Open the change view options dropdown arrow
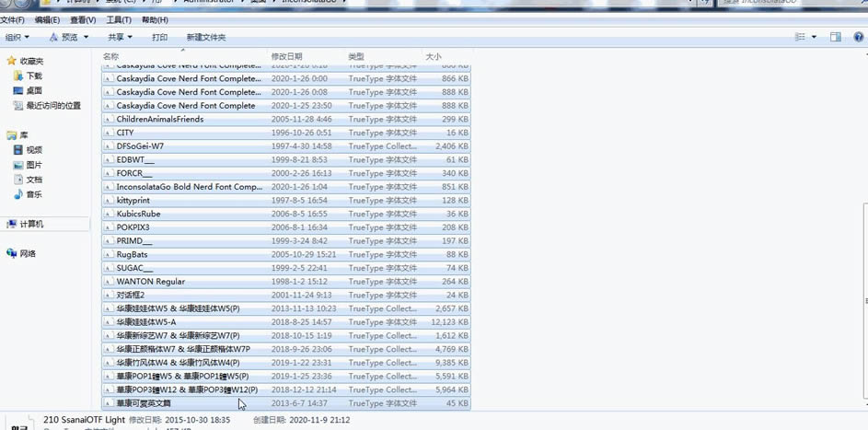The height and width of the screenshot is (430, 868). 814,37
